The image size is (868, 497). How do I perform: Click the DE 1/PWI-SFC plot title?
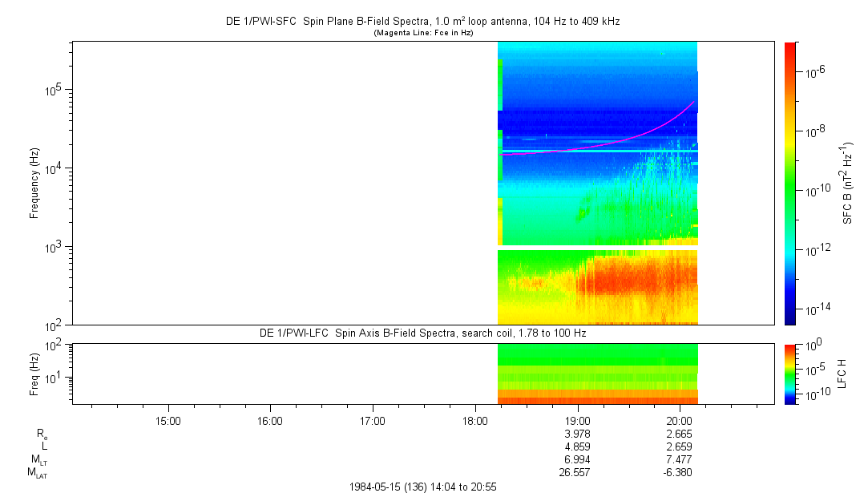[x=422, y=22]
